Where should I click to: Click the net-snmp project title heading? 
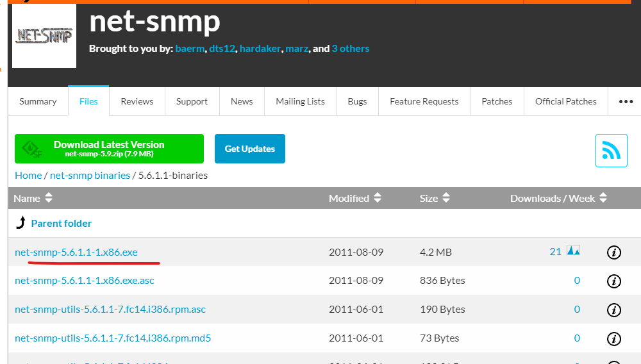pos(154,21)
